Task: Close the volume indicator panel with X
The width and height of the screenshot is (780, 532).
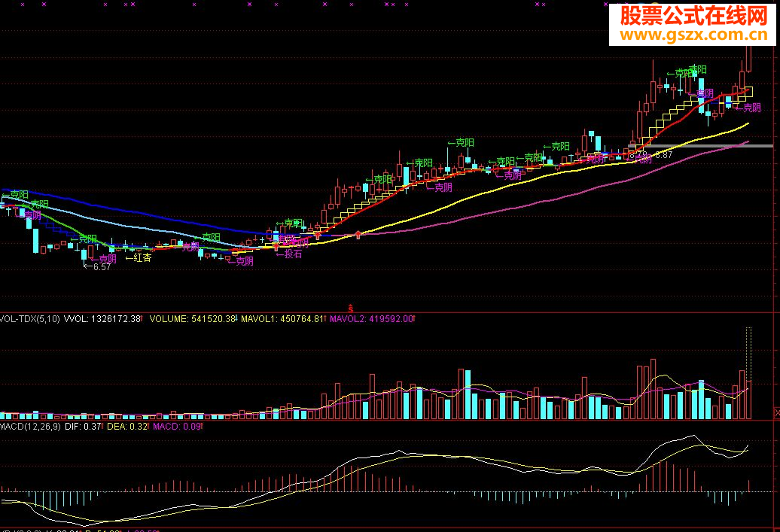Action: pyautogui.click(x=777, y=412)
